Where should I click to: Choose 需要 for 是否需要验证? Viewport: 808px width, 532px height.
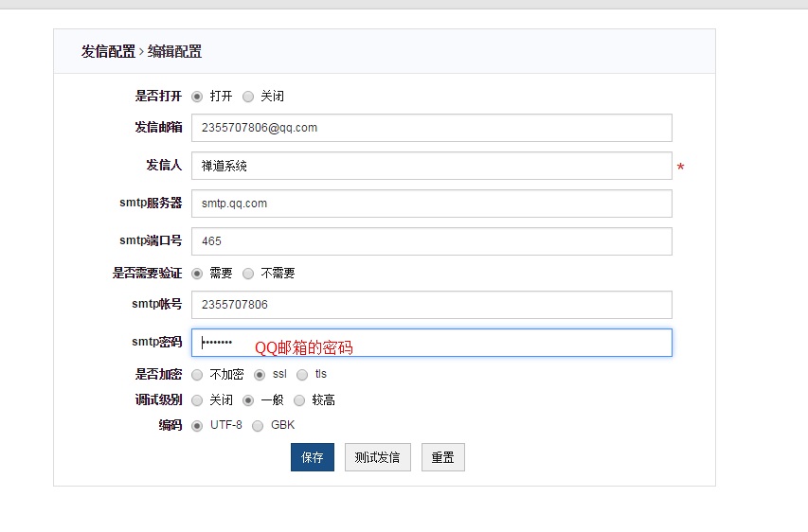coord(197,274)
